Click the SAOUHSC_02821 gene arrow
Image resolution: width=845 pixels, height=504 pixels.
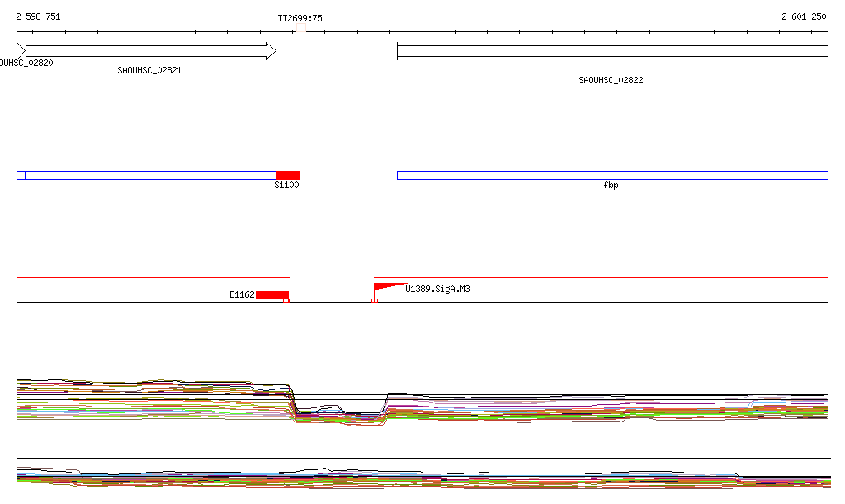tap(151, 51)
